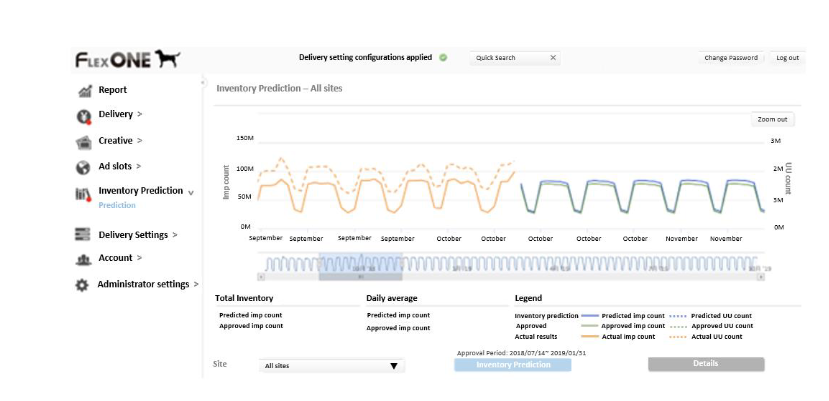Click the Creative icon in sidebar

(x=84, y=142)
